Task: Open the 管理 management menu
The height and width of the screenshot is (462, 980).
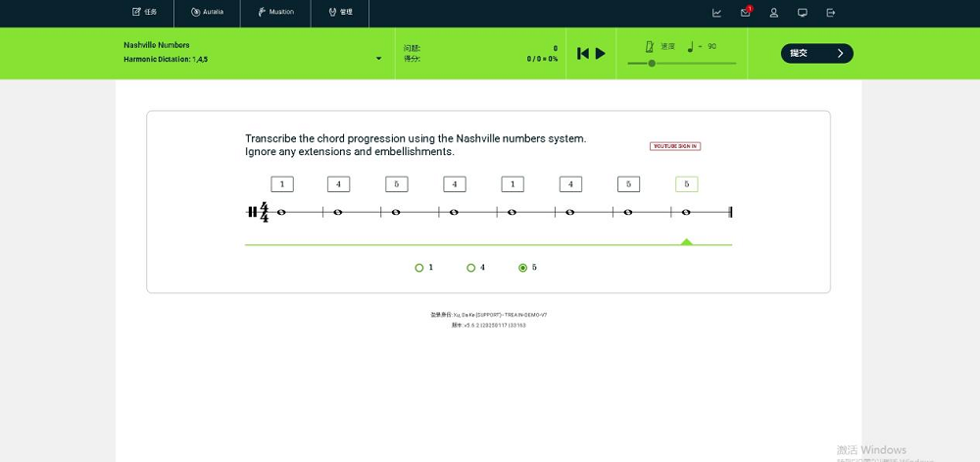Action: pos(341,12)
